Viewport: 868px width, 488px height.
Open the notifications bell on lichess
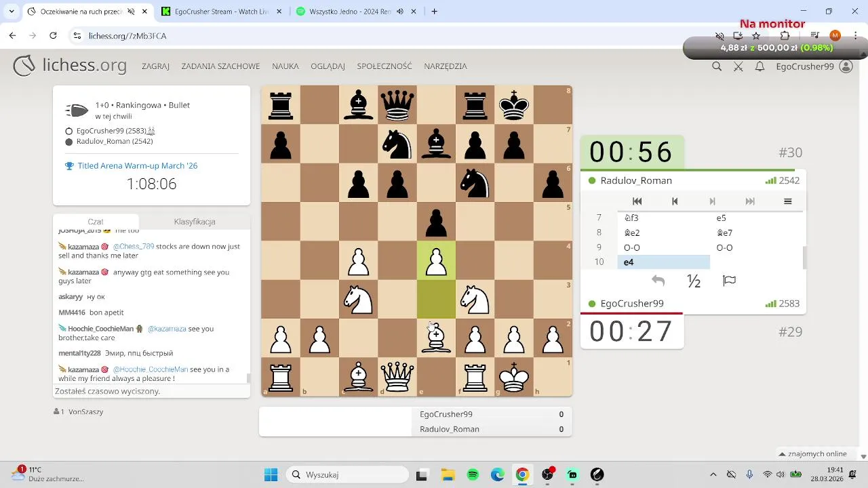pos(760,66)
